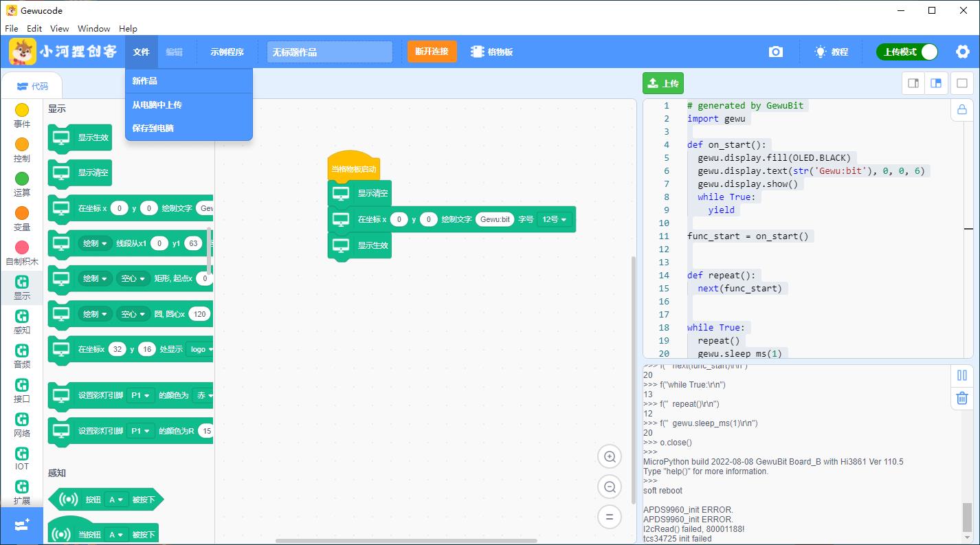
Task: Open P1 pin dropdown in 颜色为 赤 block
Action: 141,395
